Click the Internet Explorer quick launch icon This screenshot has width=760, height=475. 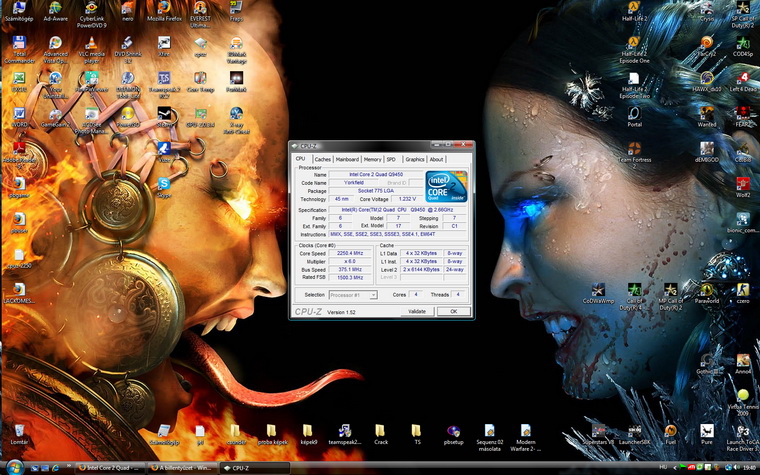coord(55,468)
